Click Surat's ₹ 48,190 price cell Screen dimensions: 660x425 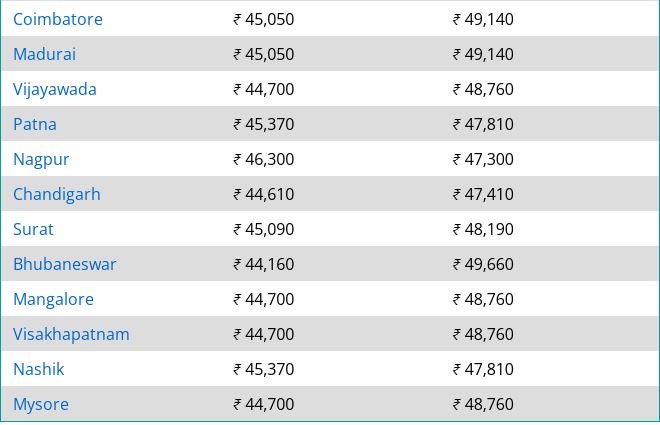coord(483,229)
